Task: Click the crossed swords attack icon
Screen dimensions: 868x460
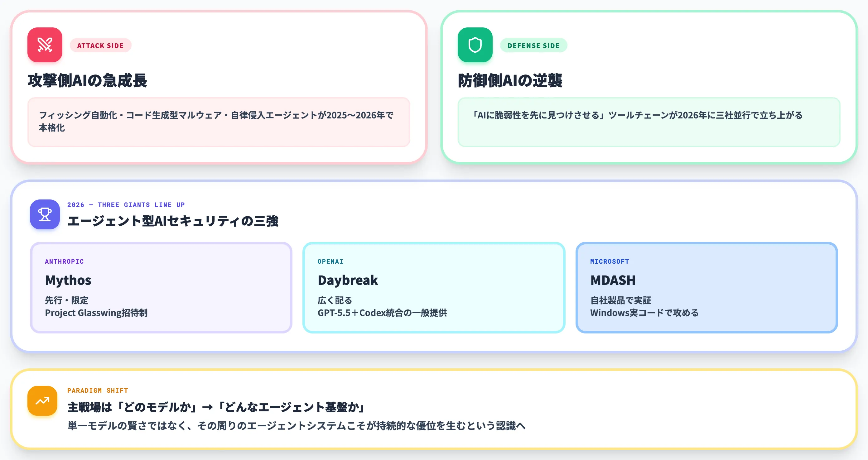Action: [x=45, y=45]
